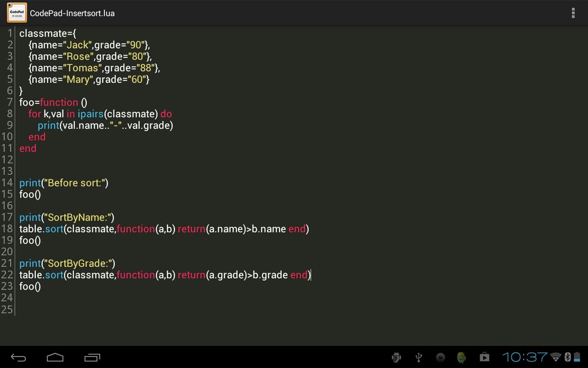Tap the Play Store shopping bag notification
The width and height of the screenshot is (588, 368).
pyautogui.click(x=484, y=357)
